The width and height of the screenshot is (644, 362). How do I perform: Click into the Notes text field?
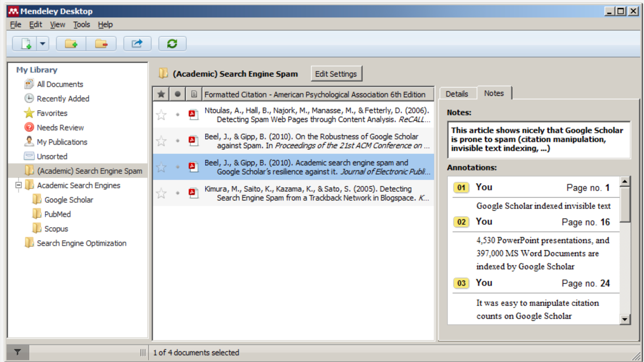pyautogui.click(x=539, y=140)
